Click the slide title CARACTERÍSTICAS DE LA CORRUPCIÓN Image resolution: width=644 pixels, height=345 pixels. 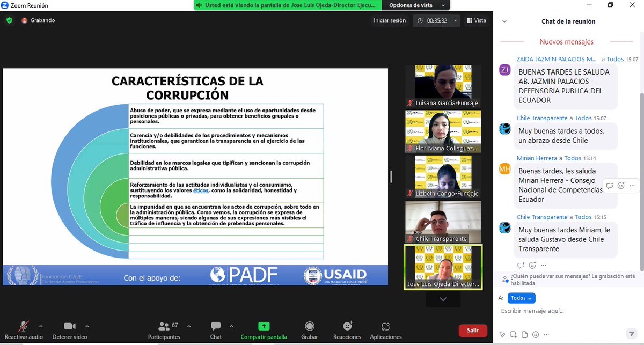pyautogui.click(x=187, y=88)
